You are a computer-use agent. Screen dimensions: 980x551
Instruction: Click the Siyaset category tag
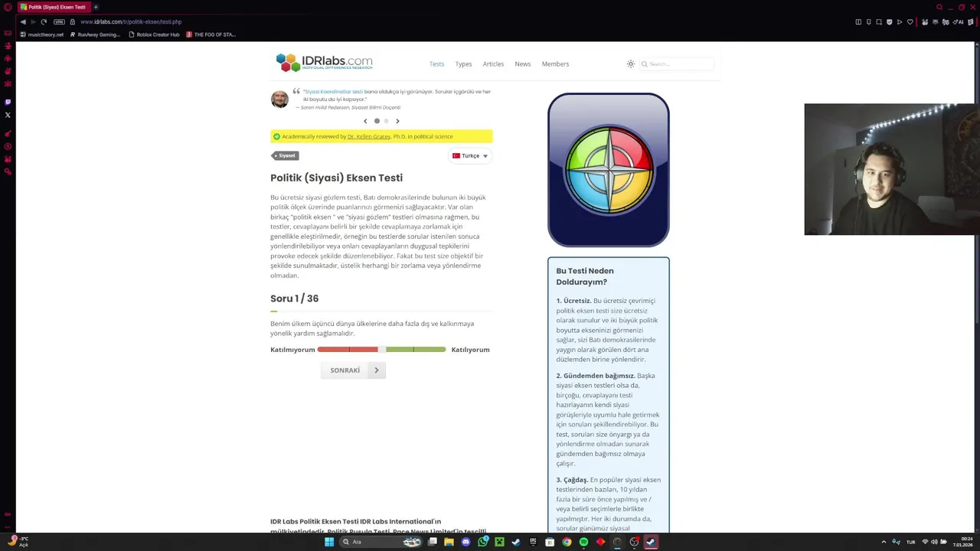pyautogui.click(x=286, y=155)
